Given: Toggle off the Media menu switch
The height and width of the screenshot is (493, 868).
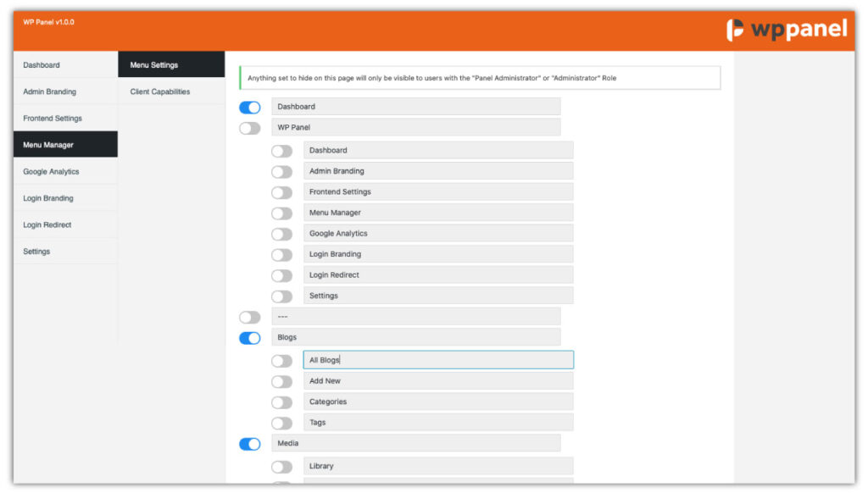Looking at the screenshot, I should click(x=250, y=444).
